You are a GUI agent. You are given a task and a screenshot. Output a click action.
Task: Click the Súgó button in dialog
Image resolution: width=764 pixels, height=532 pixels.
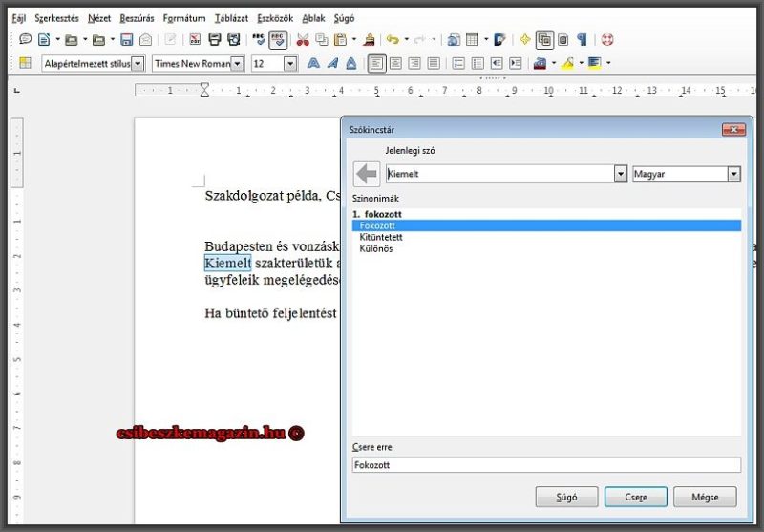click(566, 497)
